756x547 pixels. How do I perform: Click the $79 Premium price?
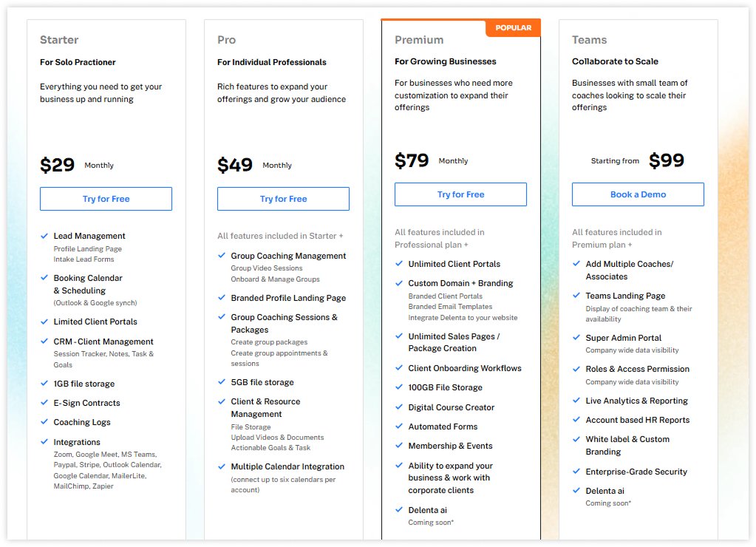coord(412,160)
